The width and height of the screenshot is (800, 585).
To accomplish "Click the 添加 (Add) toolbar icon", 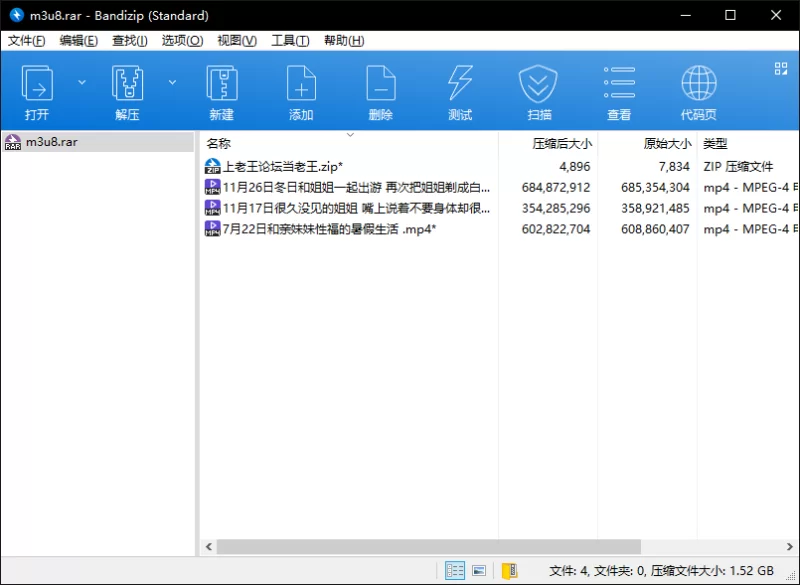I will [x=301, y=83].
